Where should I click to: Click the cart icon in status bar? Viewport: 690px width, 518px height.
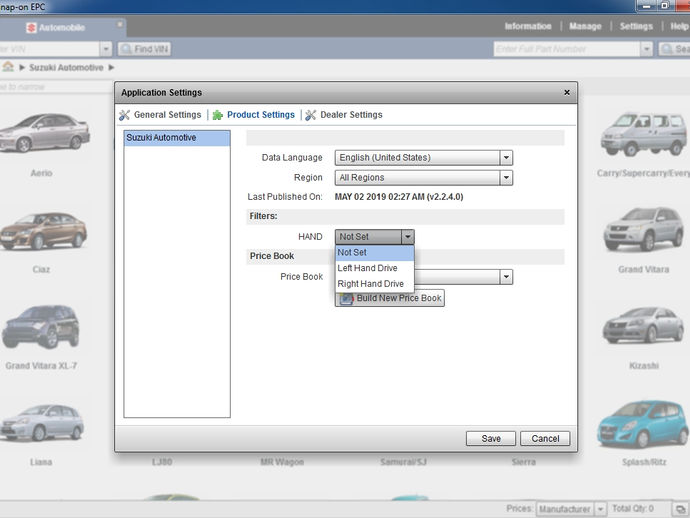pos(680,509)
